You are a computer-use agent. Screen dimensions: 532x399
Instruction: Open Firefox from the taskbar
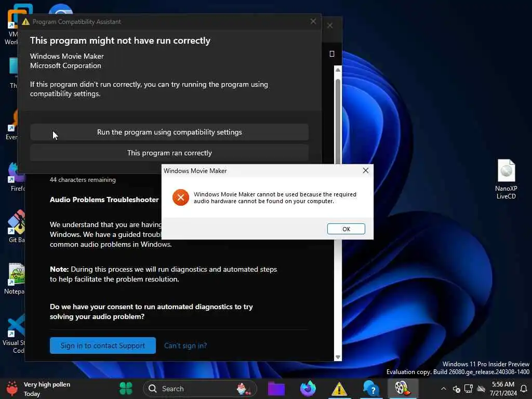point(308,389)
